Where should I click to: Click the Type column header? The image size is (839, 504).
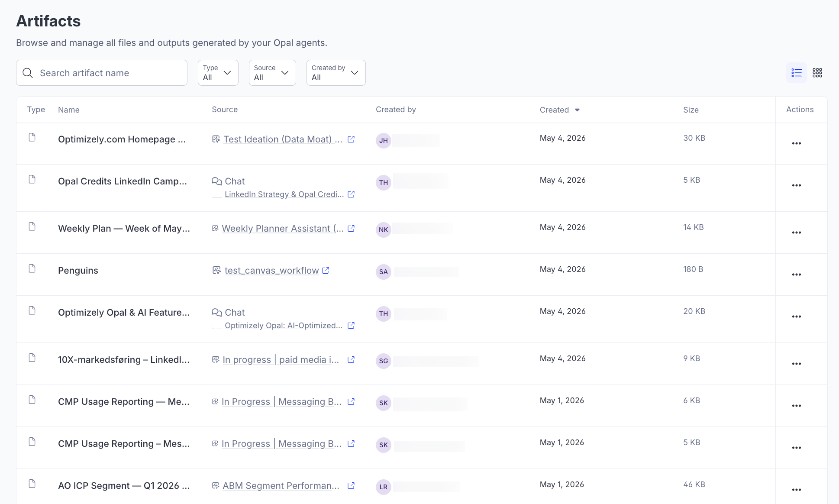pyautogui.click(x=36, y=110)
